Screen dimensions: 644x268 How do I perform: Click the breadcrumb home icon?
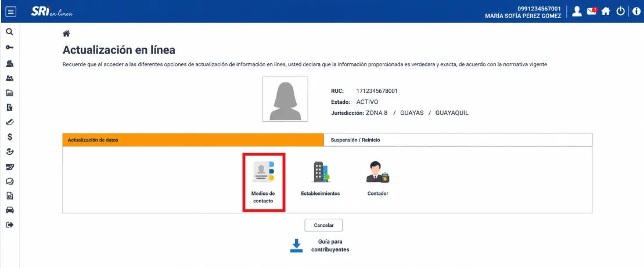(x=66, y=34)
